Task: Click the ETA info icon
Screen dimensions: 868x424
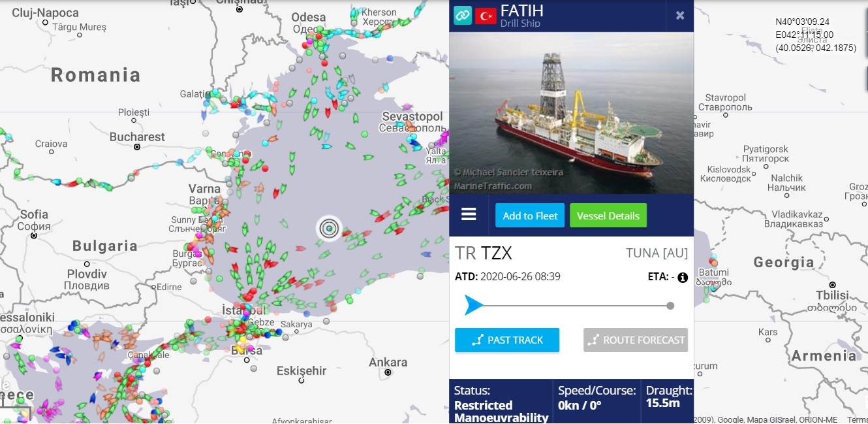Action: (683, 277)
